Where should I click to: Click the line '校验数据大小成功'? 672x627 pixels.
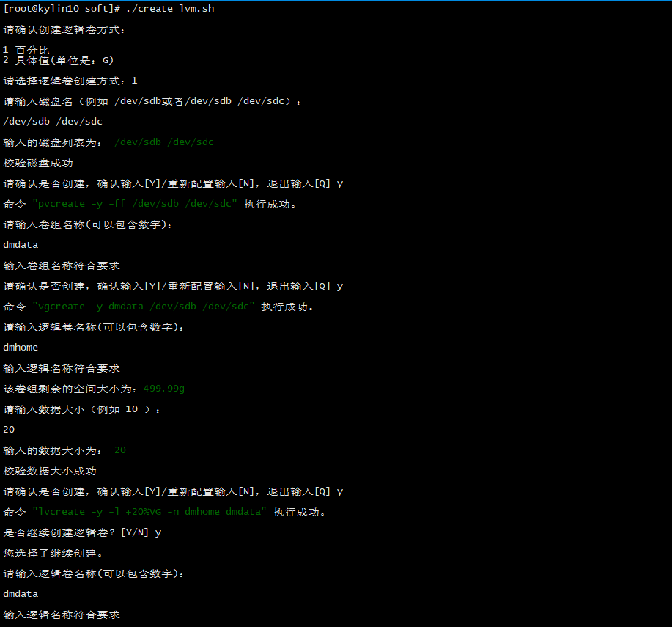[x=50, y=472]
